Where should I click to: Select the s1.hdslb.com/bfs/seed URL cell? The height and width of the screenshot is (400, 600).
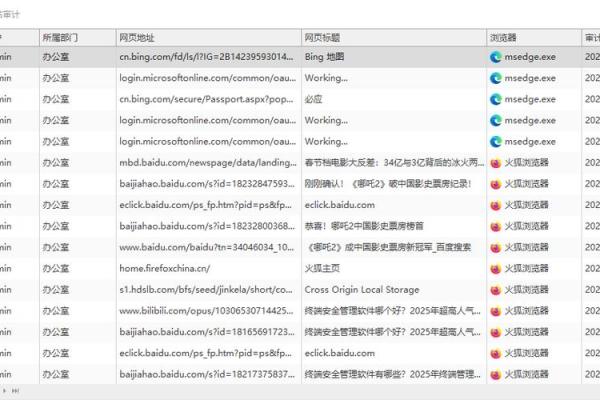point(209,290)
